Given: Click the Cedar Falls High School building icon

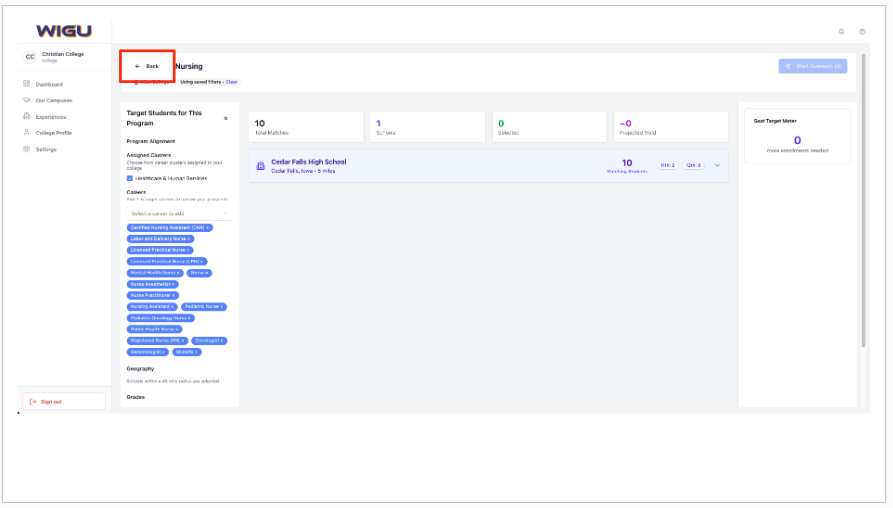Looking at the screenshot, I should (x=261, y=166).
